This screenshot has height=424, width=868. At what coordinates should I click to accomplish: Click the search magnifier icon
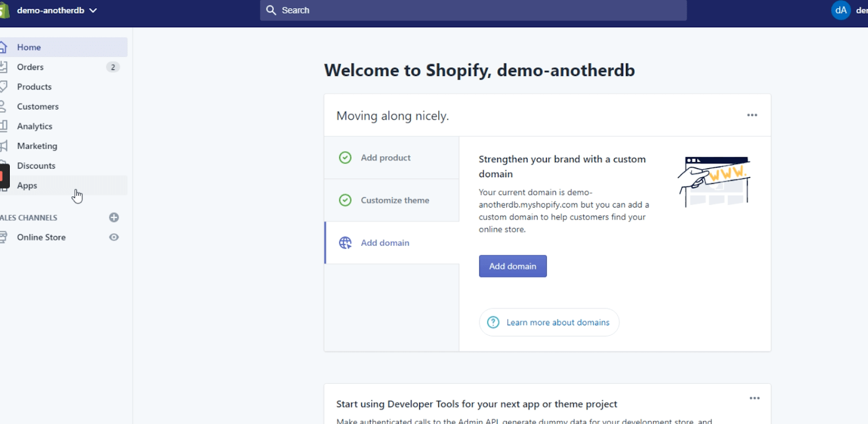tap(271, 10)
